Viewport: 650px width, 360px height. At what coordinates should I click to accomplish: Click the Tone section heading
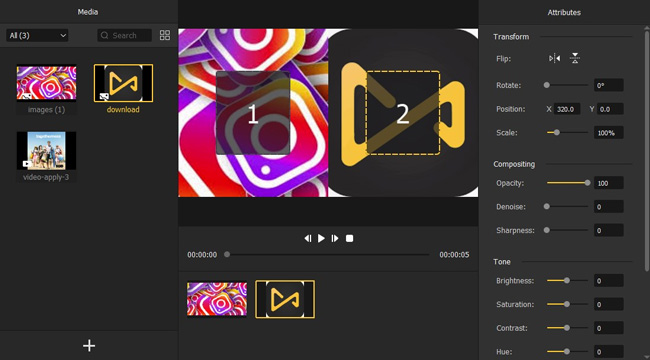(502, 262)
